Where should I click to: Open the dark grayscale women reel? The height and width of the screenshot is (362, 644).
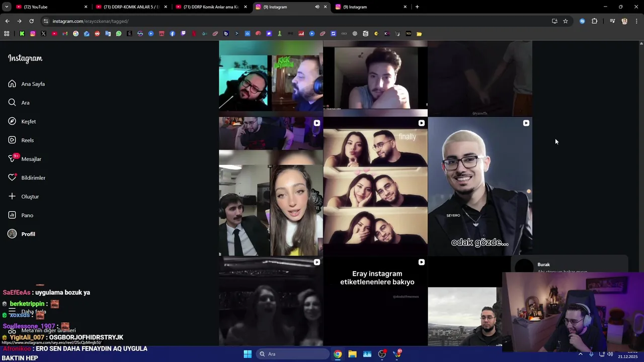(x=271, y=302)
